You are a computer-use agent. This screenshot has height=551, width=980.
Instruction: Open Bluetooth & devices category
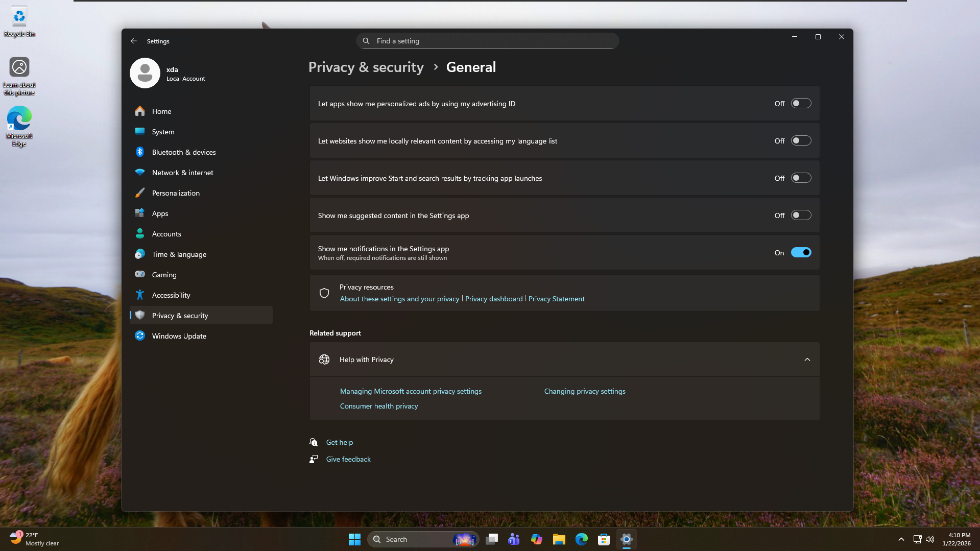tap(201, 152)
